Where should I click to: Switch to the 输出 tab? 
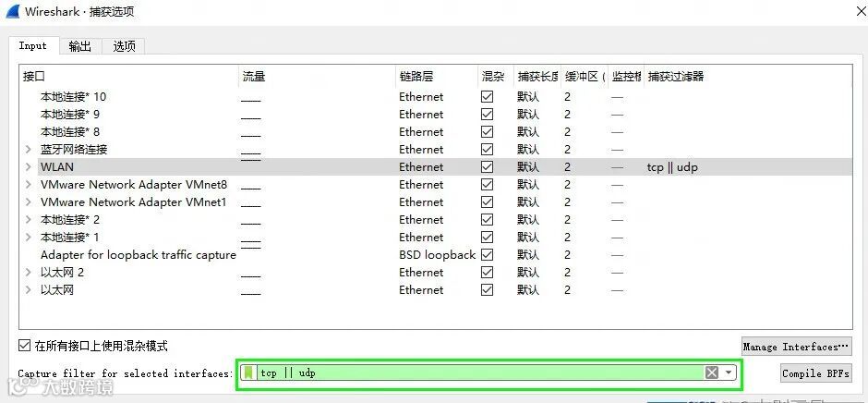pos(80,46)
